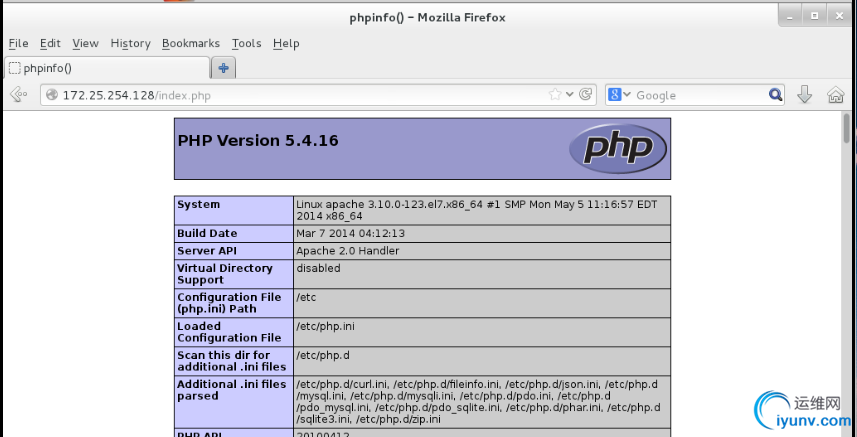
Task: Click the '/etc/php.ini' value
Action: pyautogui.click(x=326, y=326)
